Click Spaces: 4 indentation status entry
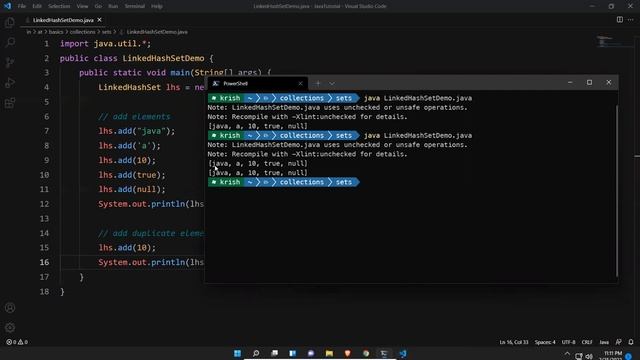 (x=545, y=342)
